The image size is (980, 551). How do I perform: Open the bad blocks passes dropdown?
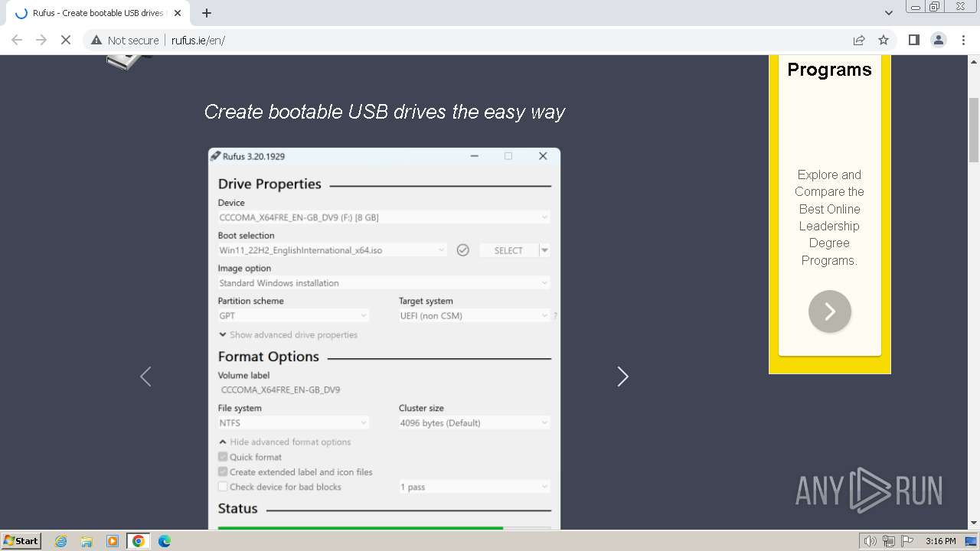click(x=474, y=487)
